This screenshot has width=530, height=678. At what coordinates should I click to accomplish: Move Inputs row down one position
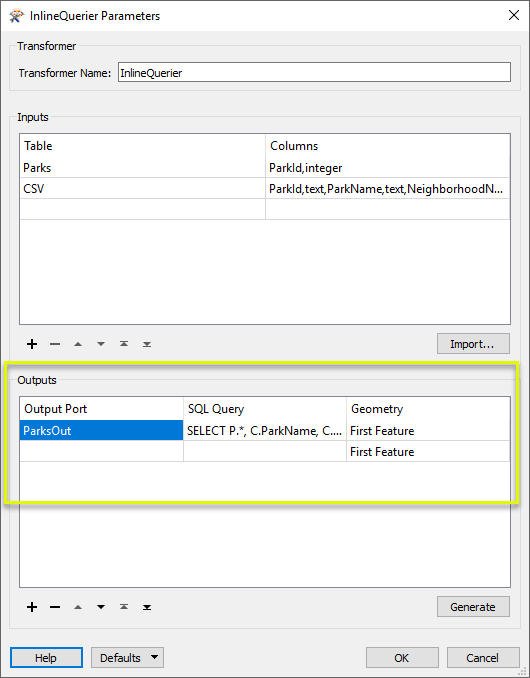(x=101, y=344)
